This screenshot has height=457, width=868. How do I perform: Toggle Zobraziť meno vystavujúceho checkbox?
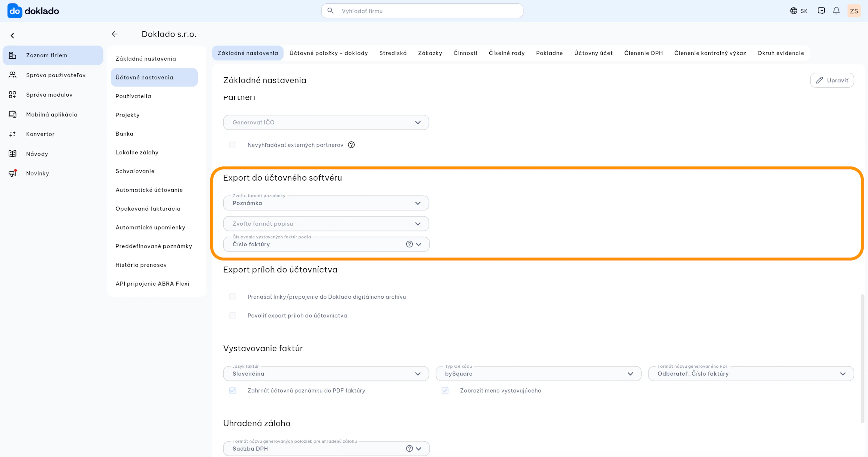[x=445, y=390]
